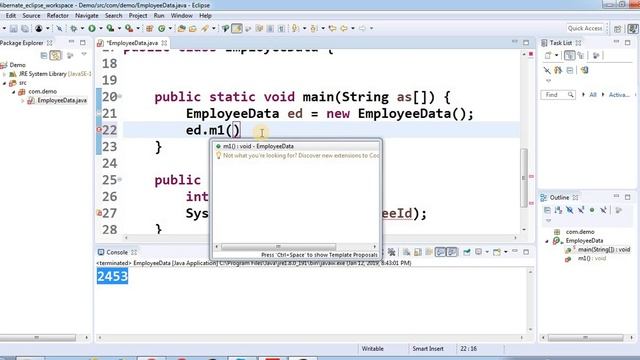Collapse All in Package Explorer

click(44, 55)
